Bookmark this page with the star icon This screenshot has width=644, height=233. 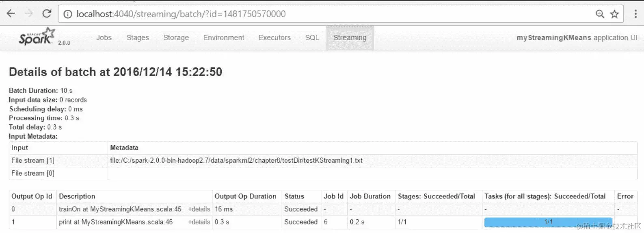tap(614, 14)
